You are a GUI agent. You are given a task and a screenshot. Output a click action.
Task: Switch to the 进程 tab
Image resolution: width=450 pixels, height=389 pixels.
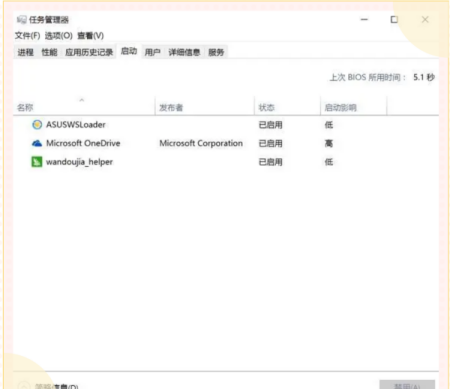tap(26, 52)
